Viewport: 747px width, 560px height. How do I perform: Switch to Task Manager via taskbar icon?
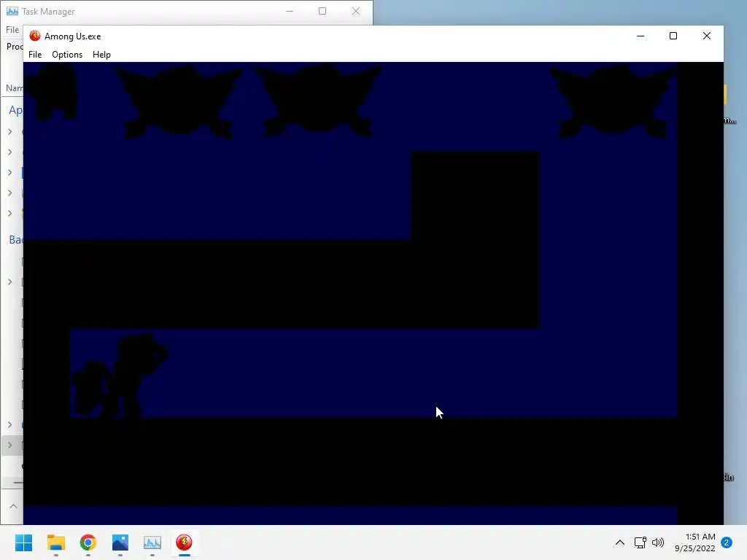point(152,542)
